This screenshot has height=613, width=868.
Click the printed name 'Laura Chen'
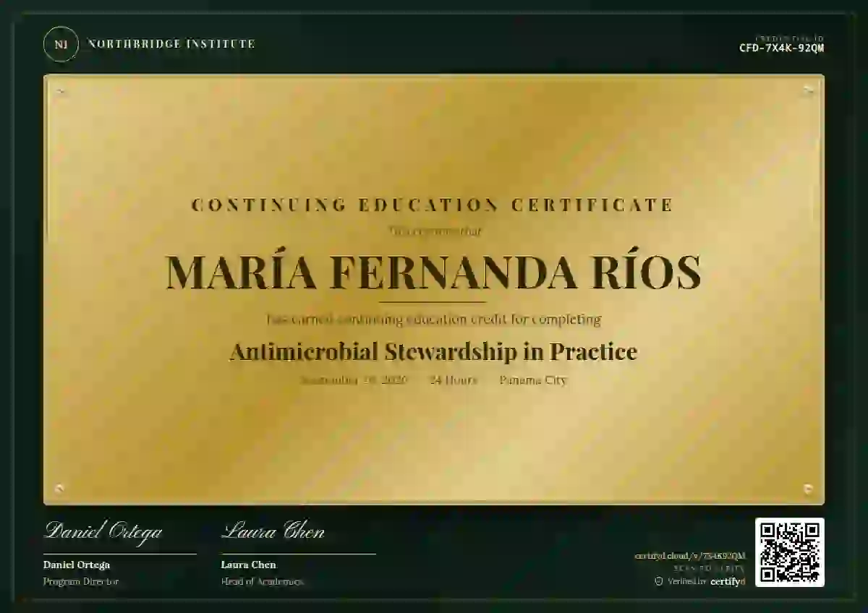[249, 565]
